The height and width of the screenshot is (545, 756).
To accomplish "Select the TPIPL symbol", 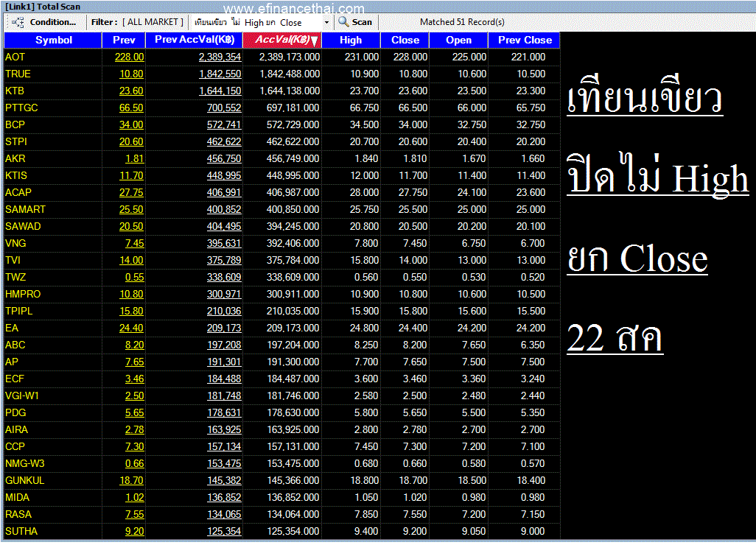I will (19, 312).
